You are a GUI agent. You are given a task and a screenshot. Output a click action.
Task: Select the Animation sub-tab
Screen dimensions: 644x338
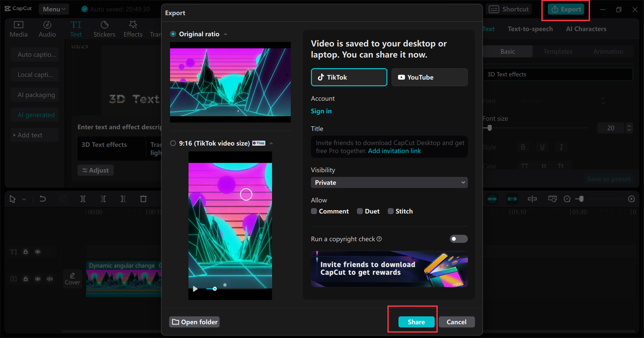pyautogui.click(x=608, y=51)
